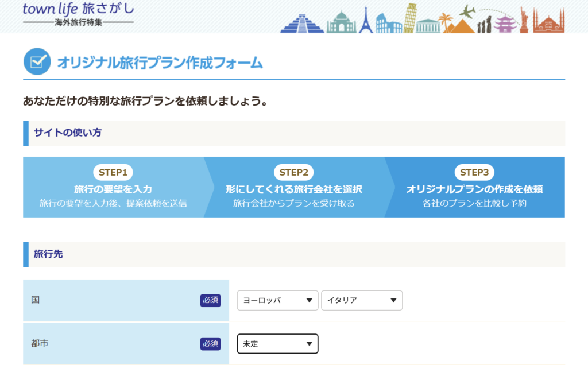The height and width of the screenshot is (384, 588).
Task: Click the town life 旅さがし logo
Action: click(x=78, y=14)
